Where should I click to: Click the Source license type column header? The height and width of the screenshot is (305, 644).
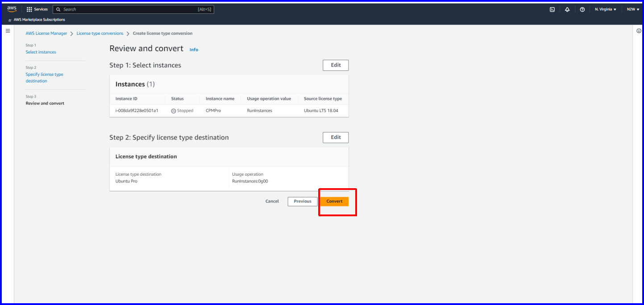[323, 99]
